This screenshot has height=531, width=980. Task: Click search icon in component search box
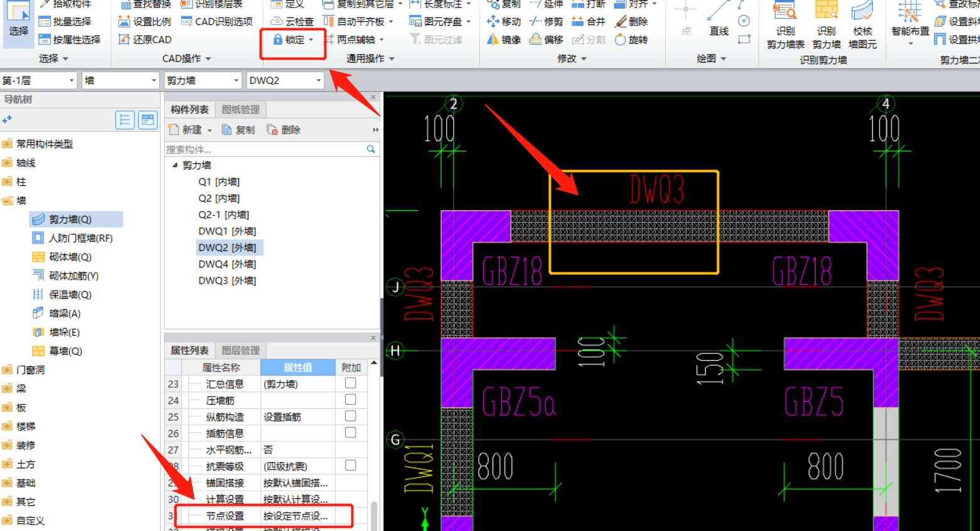click(371, 149)
